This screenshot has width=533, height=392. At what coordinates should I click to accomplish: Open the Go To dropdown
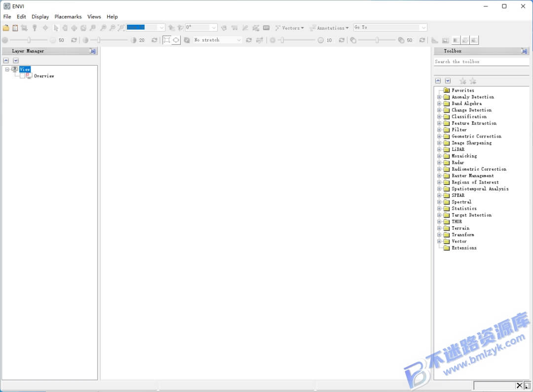pos(423,28)
